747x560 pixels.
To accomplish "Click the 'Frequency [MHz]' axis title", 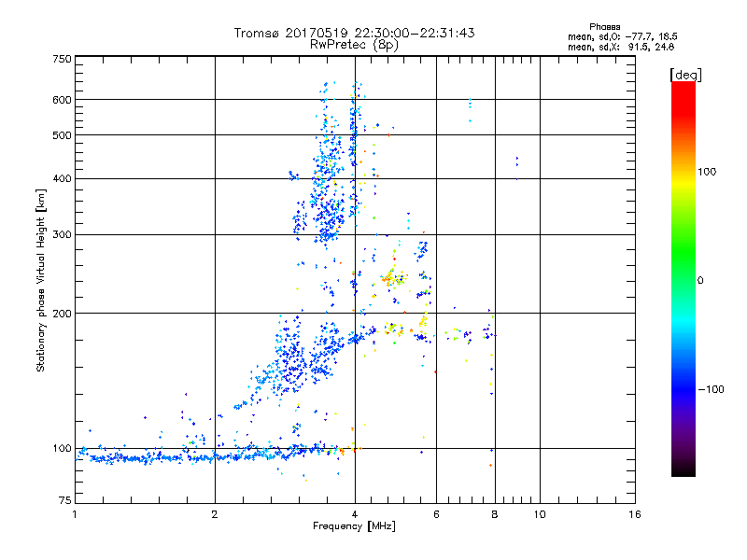I will [354, 526].
